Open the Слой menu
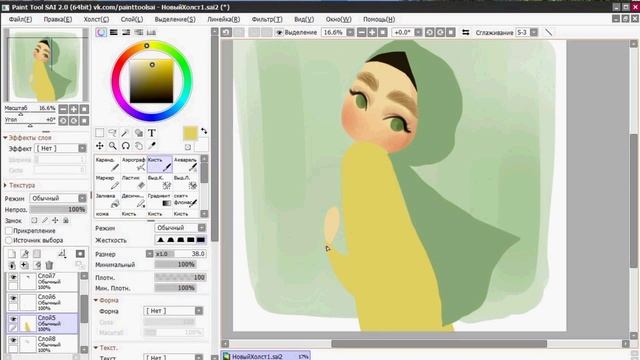The height and width of the screenshot is (360, 640). tap(131, 19)
